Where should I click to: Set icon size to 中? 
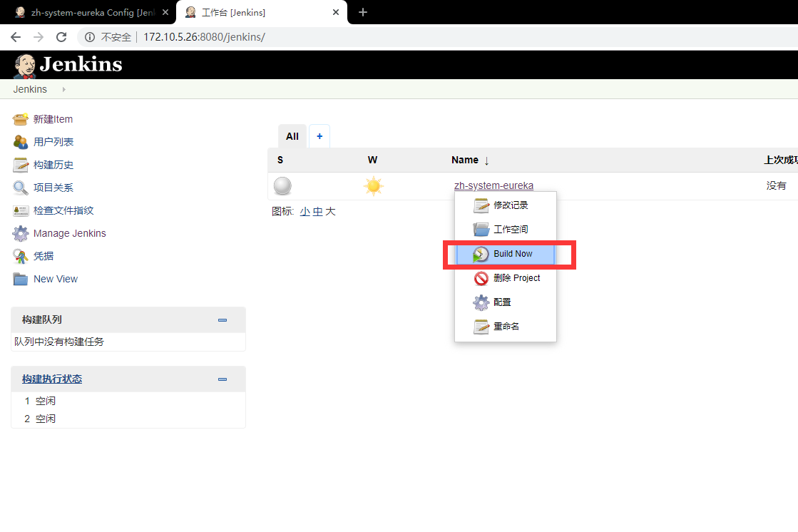pos(317,212)
